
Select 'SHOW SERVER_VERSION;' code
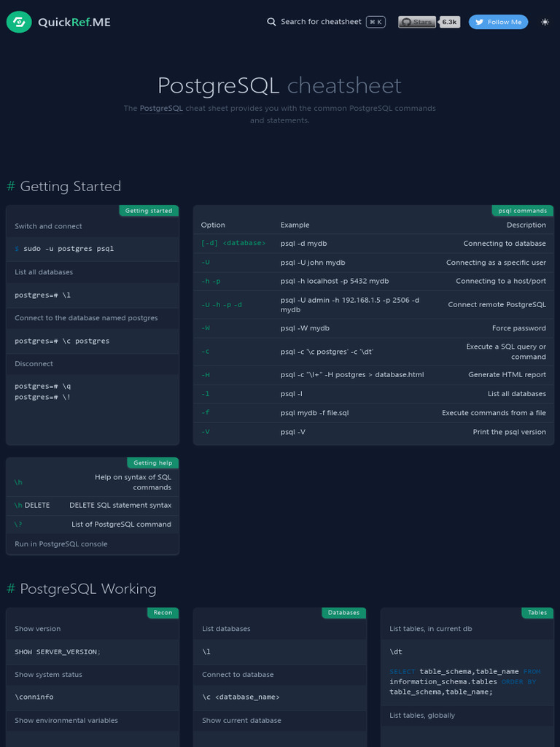click(x=58, y=651)
